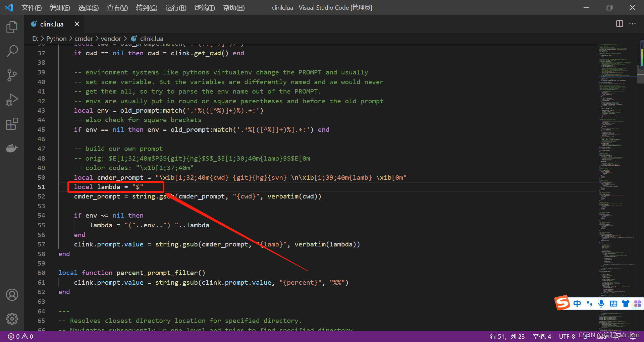Change file encoding UTF-8 in status bar

pyautogui.click(x=567, y=336)
